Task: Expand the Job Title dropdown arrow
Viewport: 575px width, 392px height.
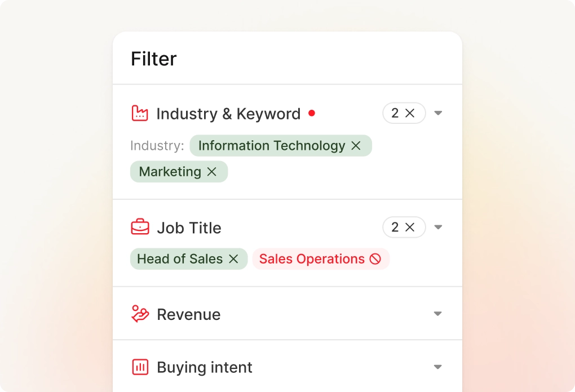Action: coord(438,227)
